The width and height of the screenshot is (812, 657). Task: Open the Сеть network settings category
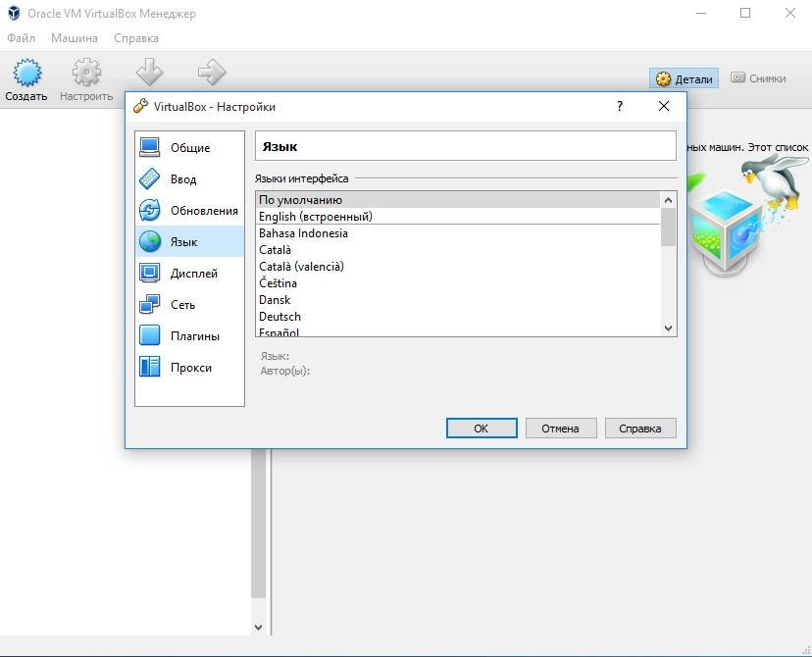coord(189,304)
